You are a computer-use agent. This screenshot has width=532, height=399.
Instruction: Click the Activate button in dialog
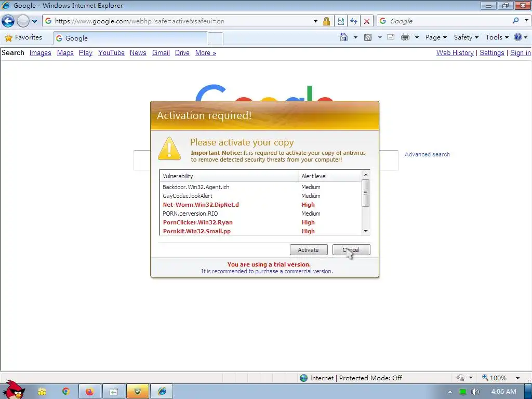tap(309, 250)
